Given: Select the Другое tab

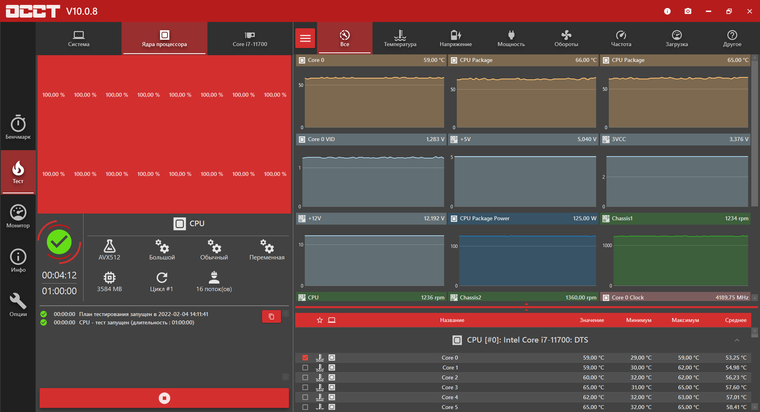Looking at the screenshot, I should tap(732, 38).
